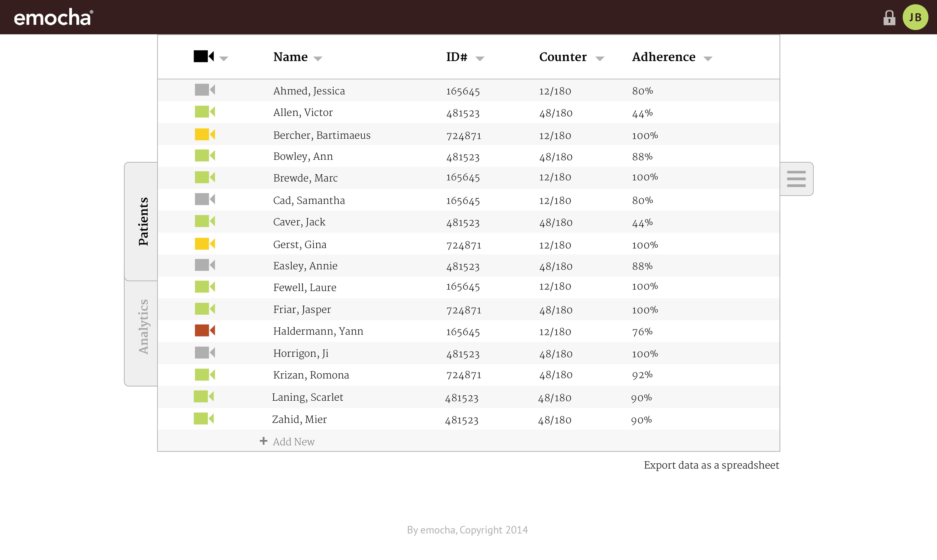The height and width of the screenshot is (560, 937).
Task: Click gray video icon for Cad, Samantha
Action: point(205,199)
